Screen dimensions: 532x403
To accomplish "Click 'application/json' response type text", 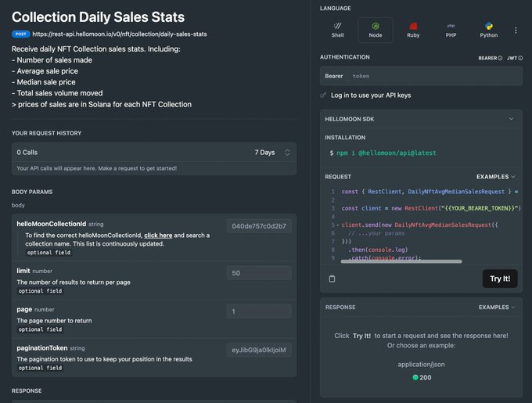I will click(x=421, y=365).
